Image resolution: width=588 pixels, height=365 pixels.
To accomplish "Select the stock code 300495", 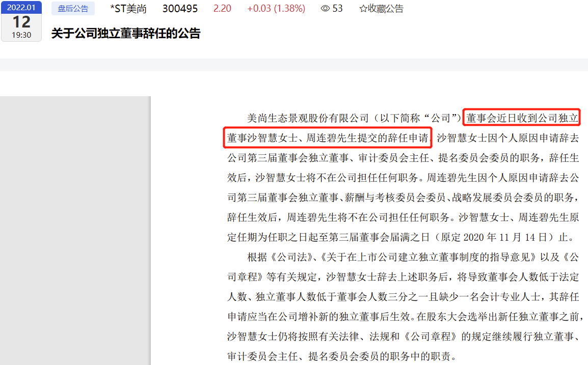I will click(x=180, y=8).
